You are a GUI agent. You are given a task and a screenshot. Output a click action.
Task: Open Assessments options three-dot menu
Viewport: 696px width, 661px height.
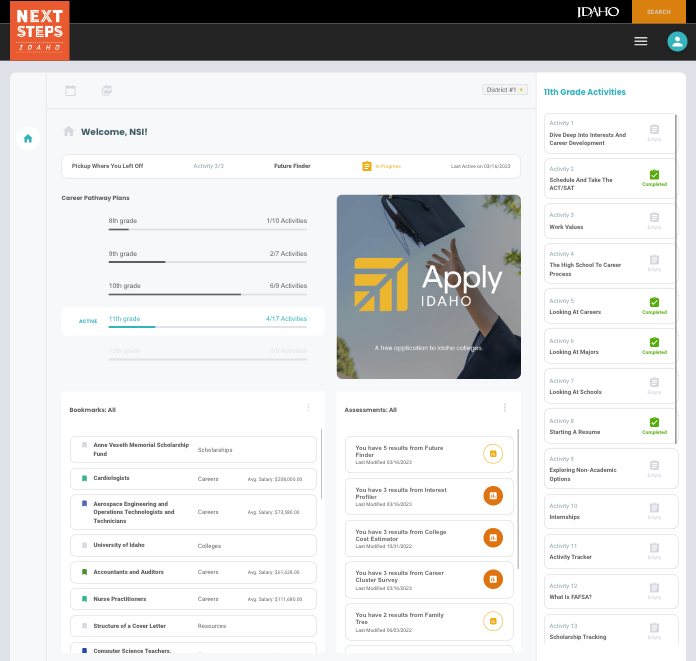pyautogui.click(x=505, y=408)
